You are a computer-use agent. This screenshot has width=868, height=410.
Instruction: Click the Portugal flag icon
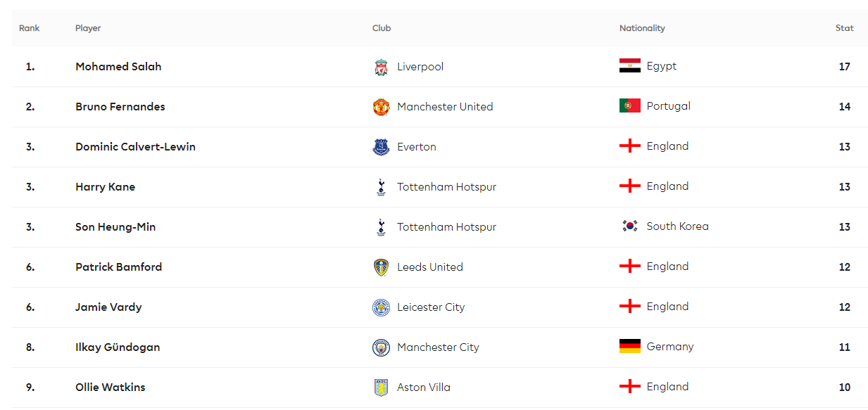pos(629,106)
